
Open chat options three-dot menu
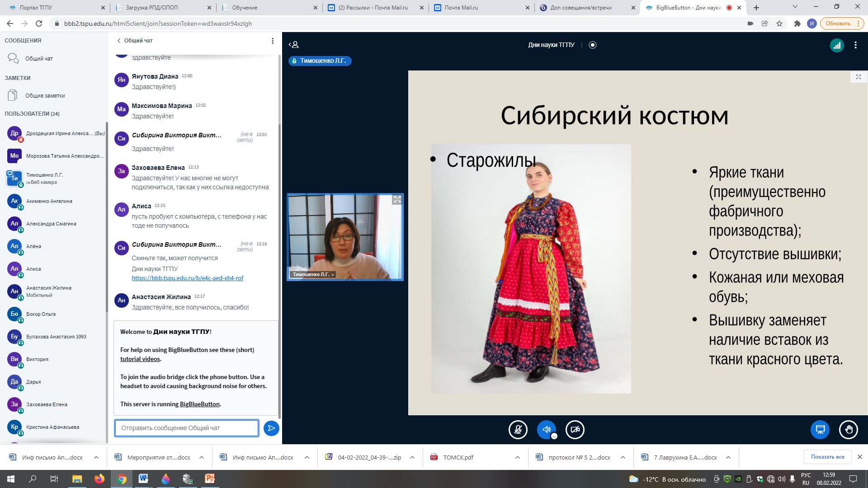[273, 41]
